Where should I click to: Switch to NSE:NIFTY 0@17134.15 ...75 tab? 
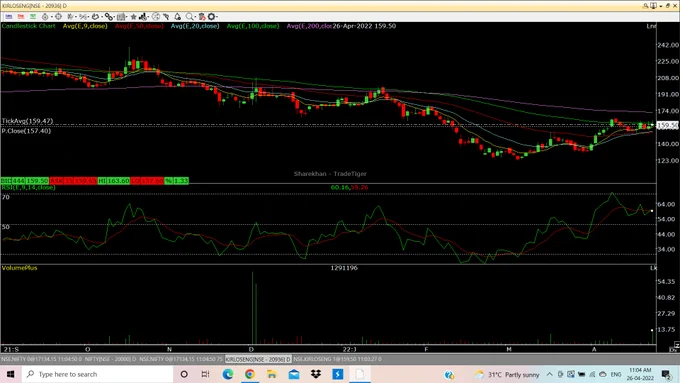point(181,359)
